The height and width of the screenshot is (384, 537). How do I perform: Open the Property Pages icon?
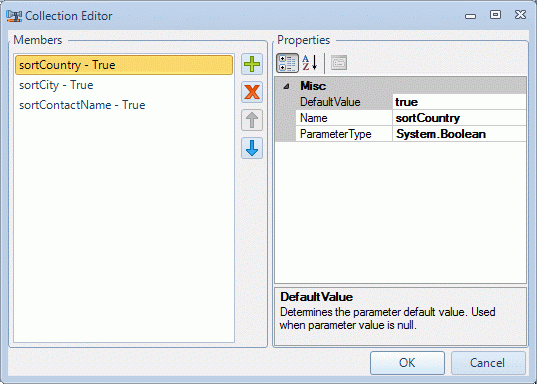[339, 63]
